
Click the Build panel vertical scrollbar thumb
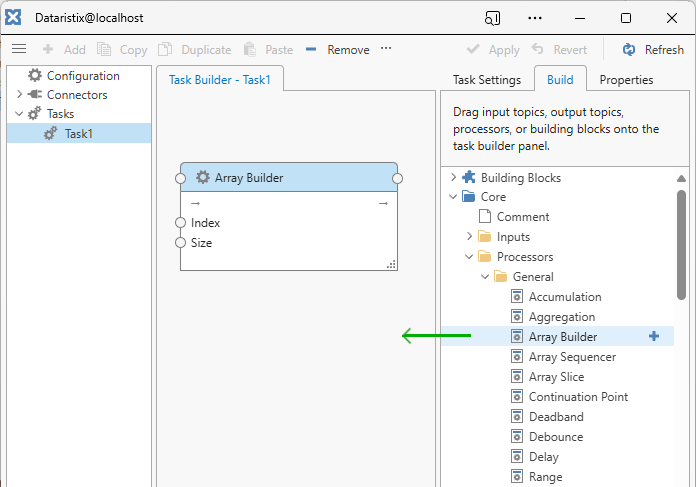[681, 245]
